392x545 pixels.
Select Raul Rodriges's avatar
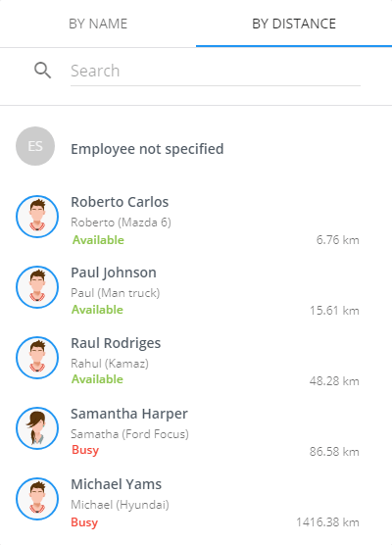(x=37, y=358)
